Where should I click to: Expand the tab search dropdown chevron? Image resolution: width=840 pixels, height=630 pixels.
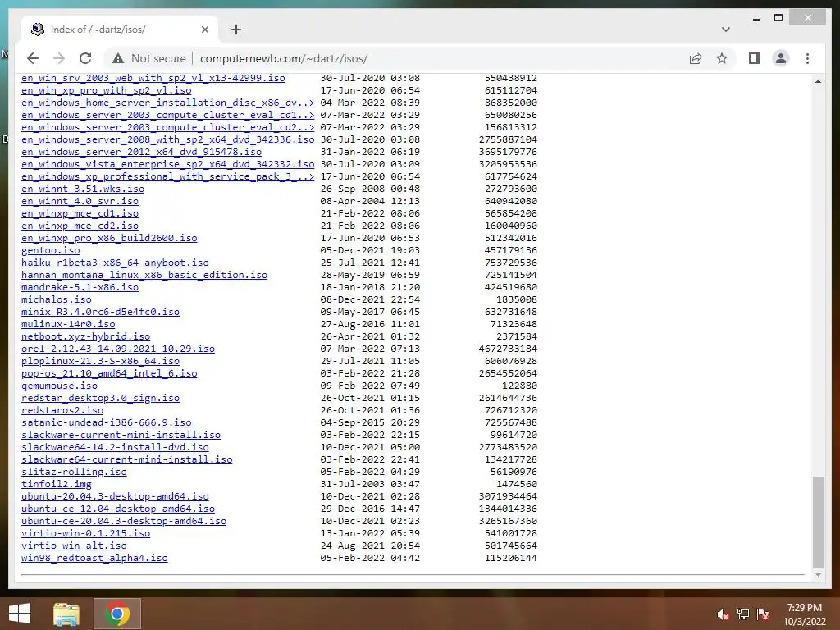tap(725, 30)
